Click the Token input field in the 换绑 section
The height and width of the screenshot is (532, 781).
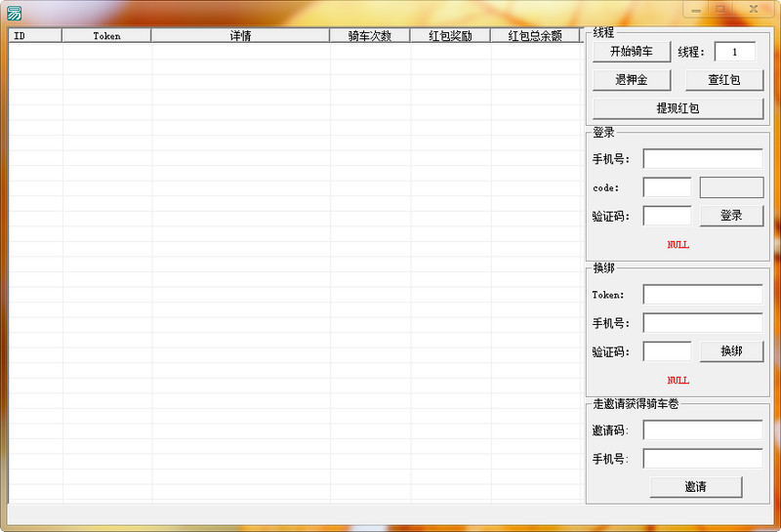[x=702, y=295]
